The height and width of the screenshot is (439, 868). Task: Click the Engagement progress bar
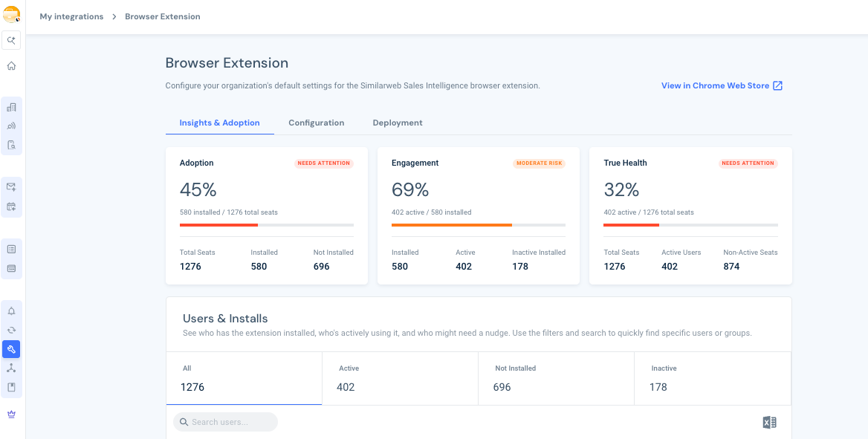click(x=479, y=225)
